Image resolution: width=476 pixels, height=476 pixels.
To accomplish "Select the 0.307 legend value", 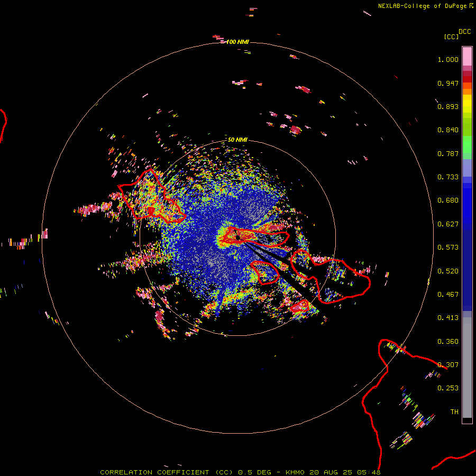I will 448,364.
